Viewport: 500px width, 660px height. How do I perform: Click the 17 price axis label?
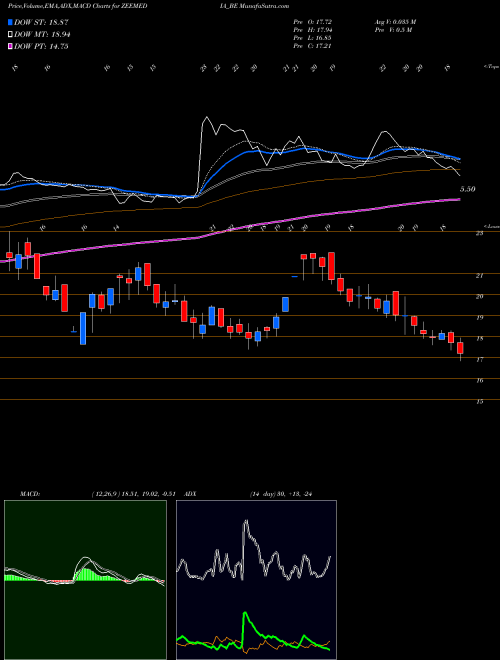click(479, 359)
